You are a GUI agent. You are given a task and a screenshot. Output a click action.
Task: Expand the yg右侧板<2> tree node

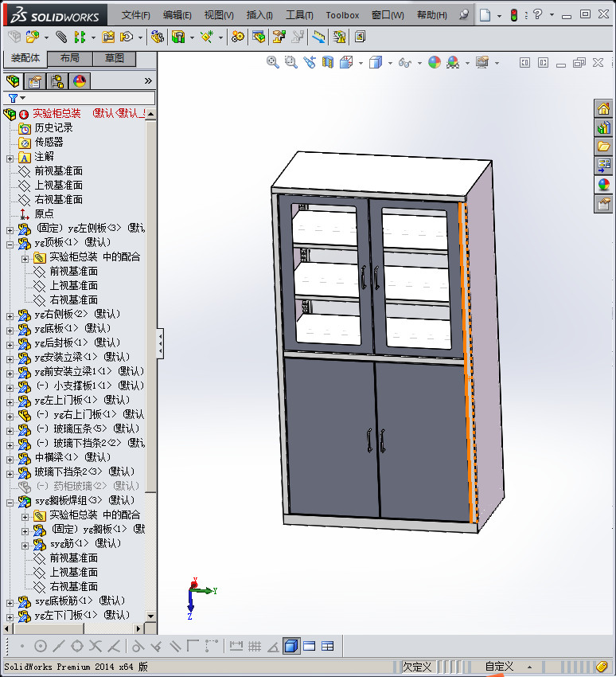pos(10,316)
